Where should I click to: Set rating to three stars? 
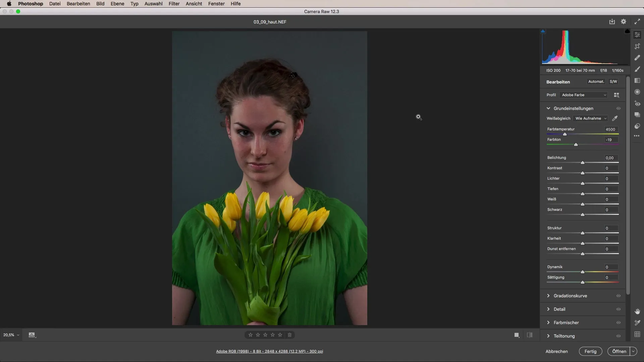[265, 335]
